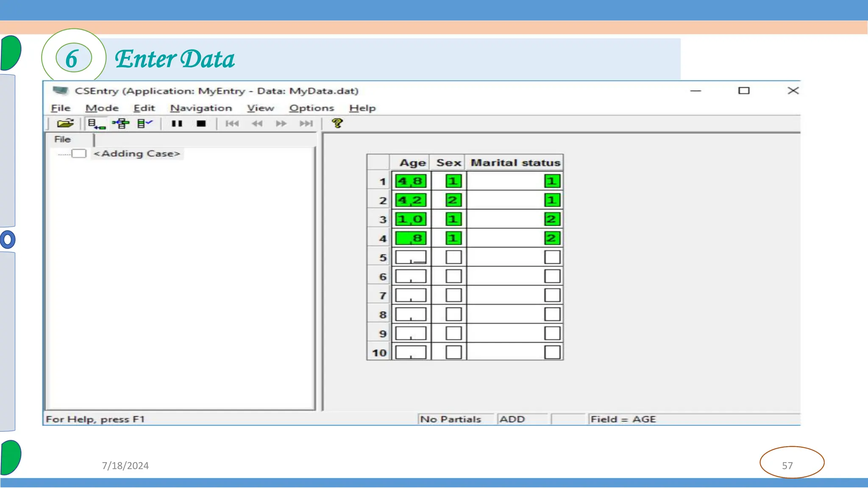Click row number 10 in the roster
This screenshot has width=868, height=488.
tap(379, 353)
